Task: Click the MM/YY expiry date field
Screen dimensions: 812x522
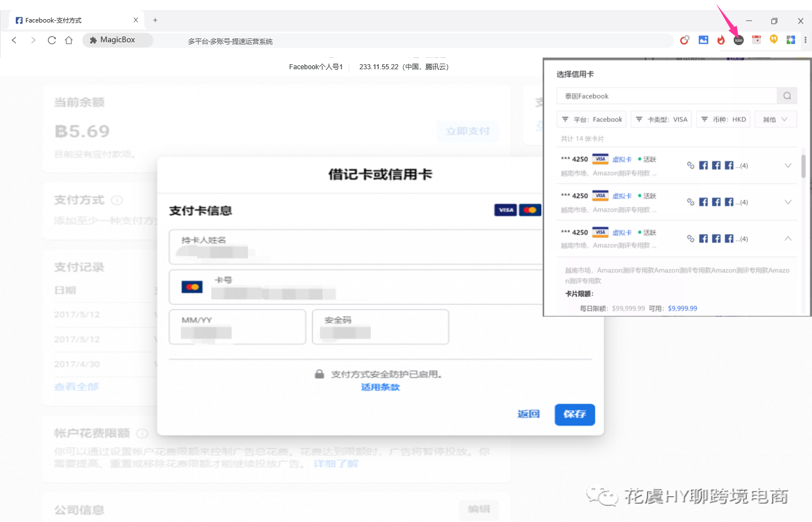Action: (x=237, y=327)
